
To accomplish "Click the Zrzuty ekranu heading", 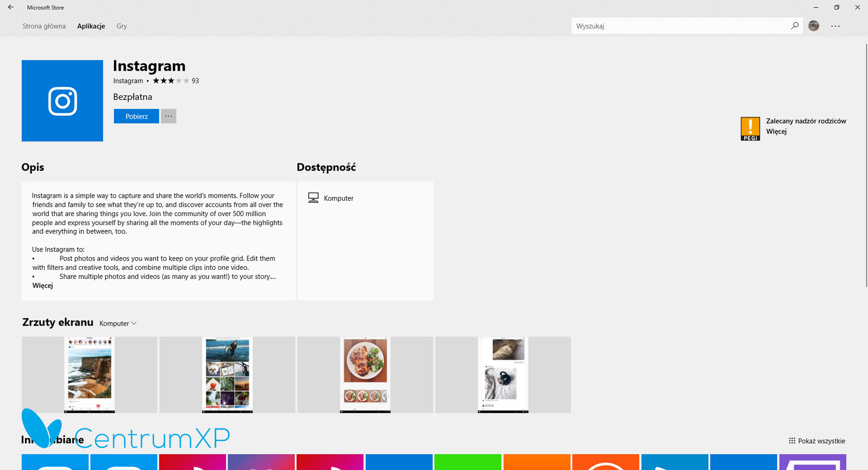I will (x=58, y=322).
